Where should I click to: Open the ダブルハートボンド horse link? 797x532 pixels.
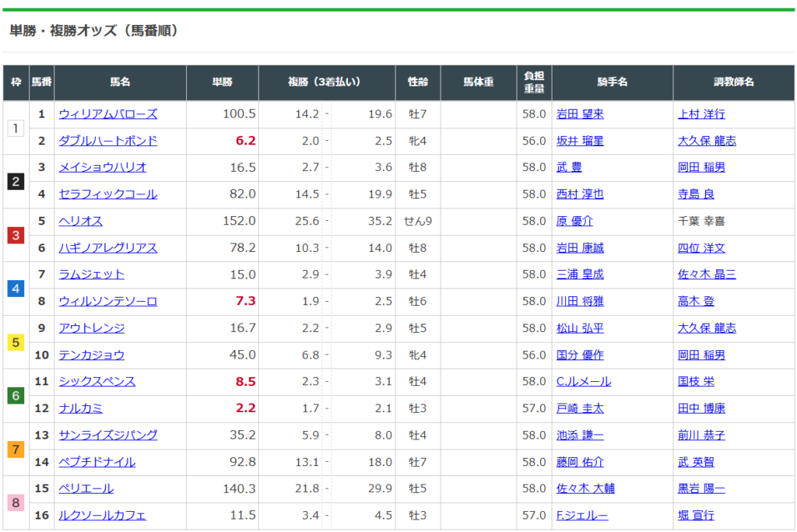tap(108, 141)
